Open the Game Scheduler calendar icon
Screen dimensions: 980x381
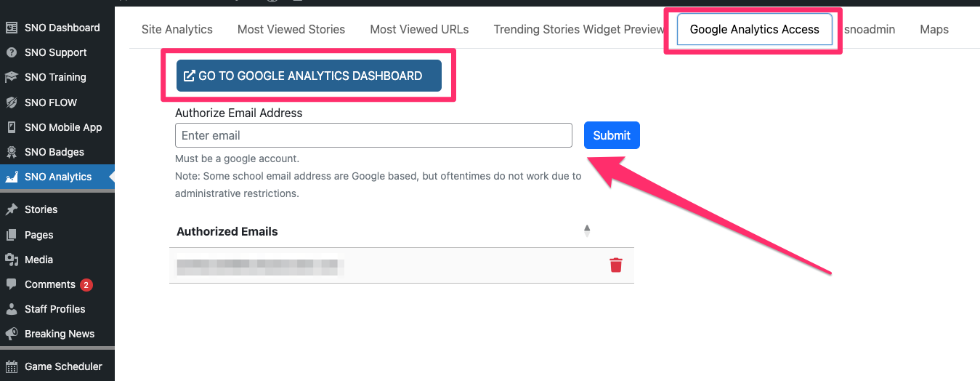12,366
